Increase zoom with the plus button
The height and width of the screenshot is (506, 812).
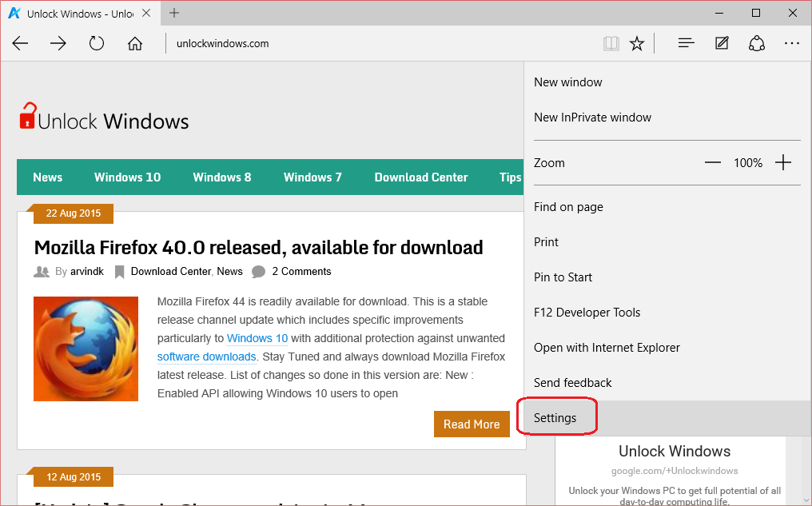(x=783, y=162)
